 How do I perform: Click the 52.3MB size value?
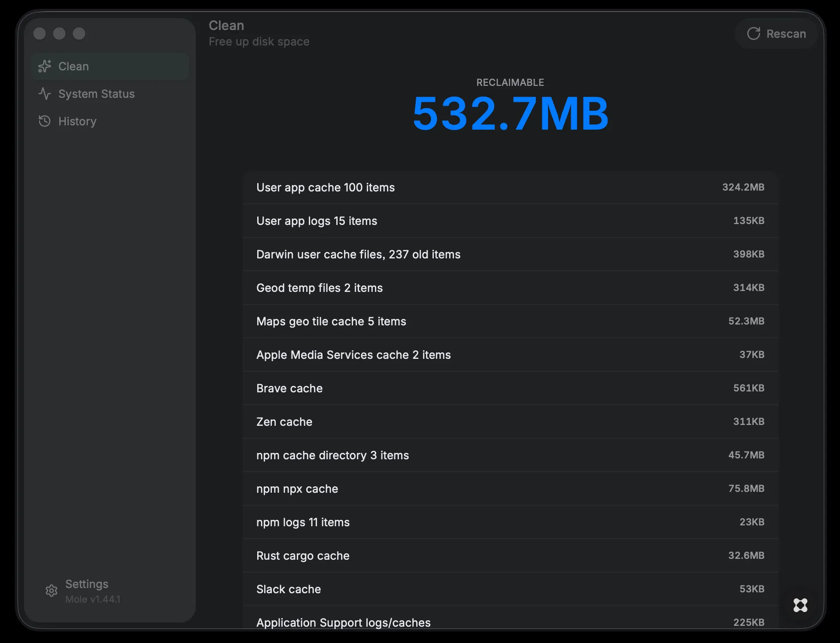coord(746,321)
